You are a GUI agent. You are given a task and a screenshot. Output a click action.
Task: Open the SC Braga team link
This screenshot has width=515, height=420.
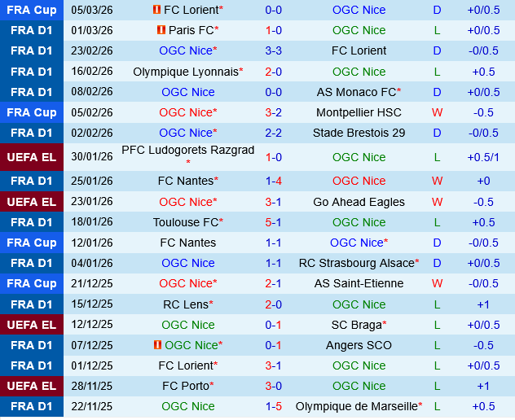[x=356, y=325]
